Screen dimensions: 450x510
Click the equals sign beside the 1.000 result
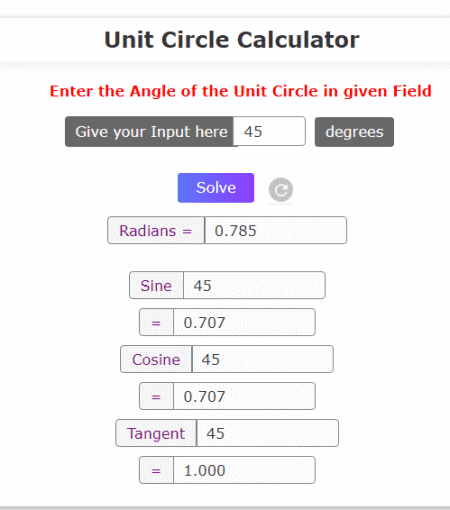(156, 470)
